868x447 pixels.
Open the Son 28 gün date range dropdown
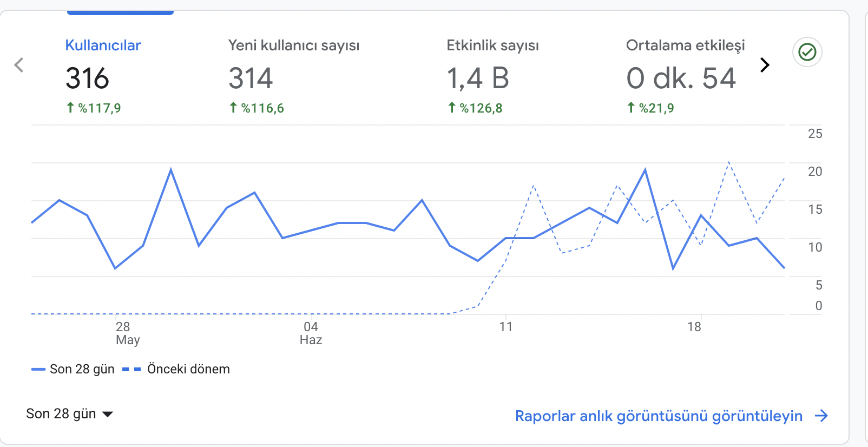[70, 414]
